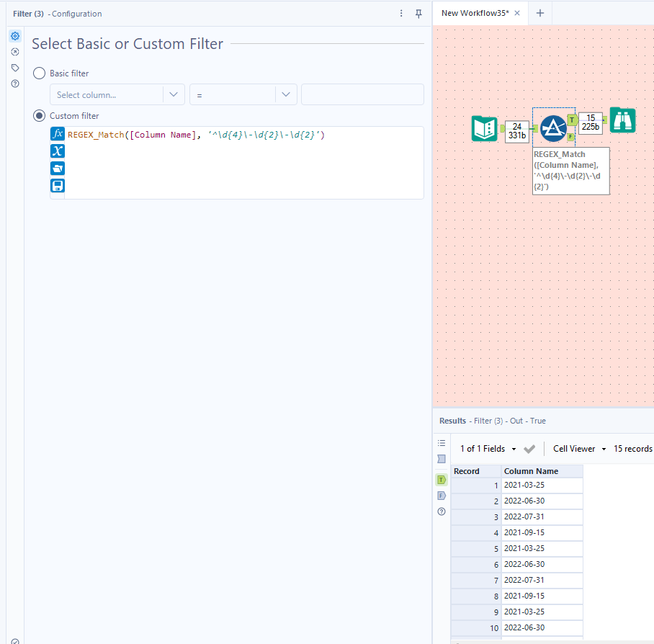Add a new workflow tab with plus
This screenshot has height=644, width=654.
pyautogui.click(x=540, y=13)
